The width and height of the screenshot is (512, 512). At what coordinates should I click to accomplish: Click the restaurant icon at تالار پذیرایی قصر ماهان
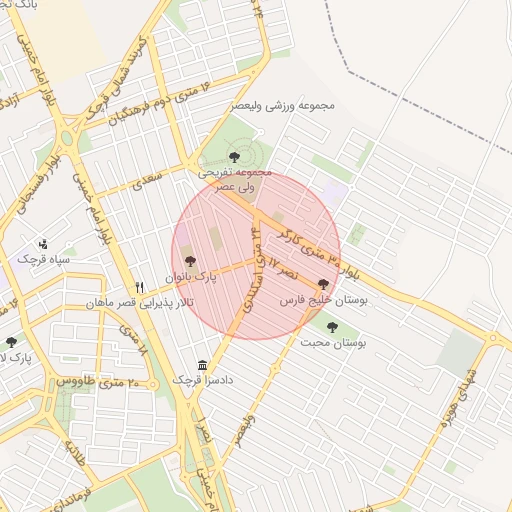click(x=140, y=287)
